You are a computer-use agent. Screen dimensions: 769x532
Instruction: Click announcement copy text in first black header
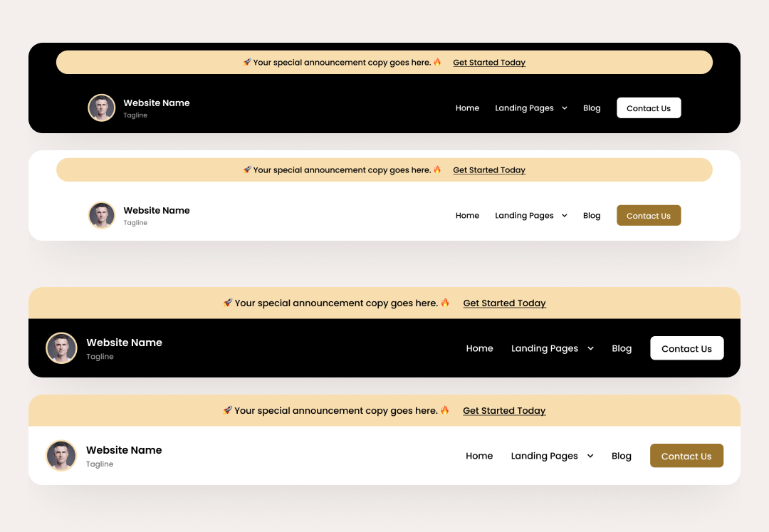point(342,62)
